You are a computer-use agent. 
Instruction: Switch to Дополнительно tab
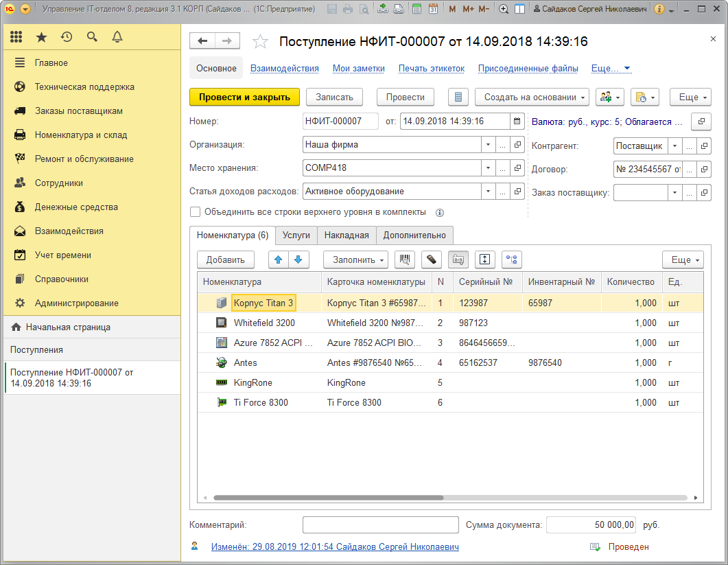[414, 235]
